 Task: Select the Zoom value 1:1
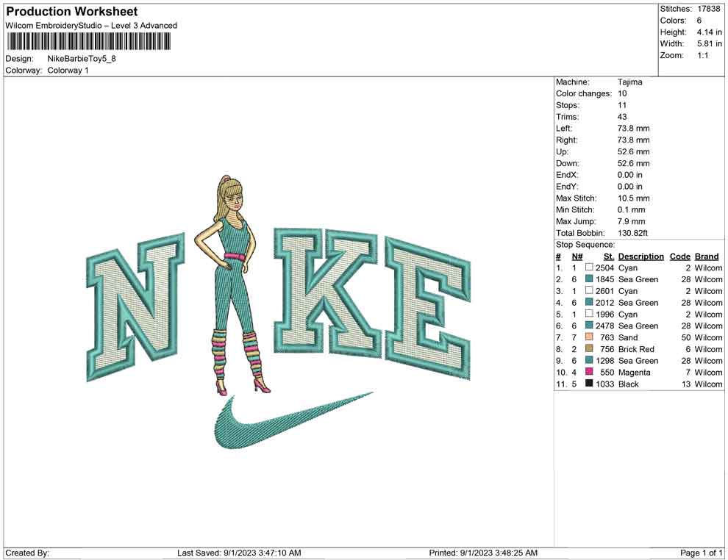coord(702,55)
